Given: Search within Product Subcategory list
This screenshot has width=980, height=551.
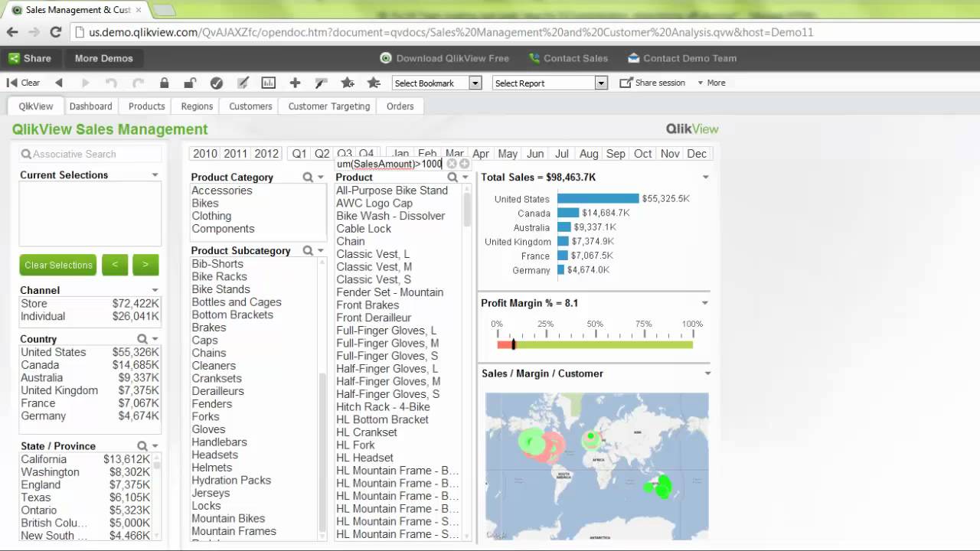Looking at the screenshot, I should point(308,250).
